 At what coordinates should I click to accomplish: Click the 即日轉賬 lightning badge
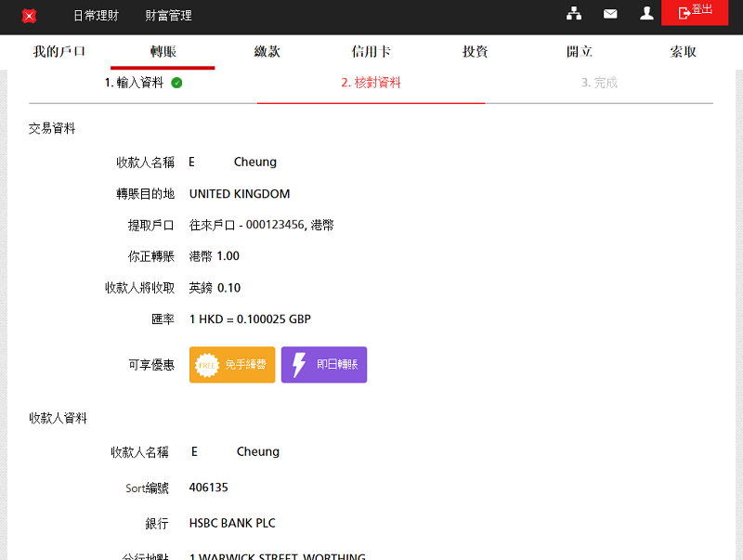324,365
